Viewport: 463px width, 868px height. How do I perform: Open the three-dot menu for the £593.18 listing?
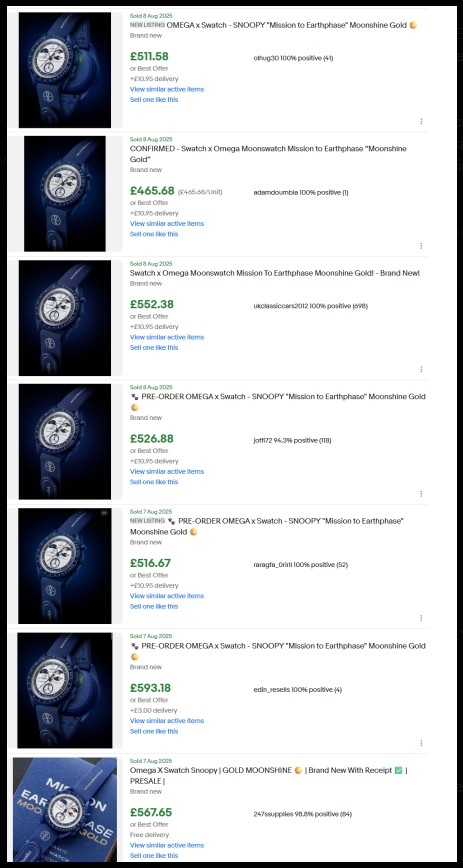(x=421, y=743)
